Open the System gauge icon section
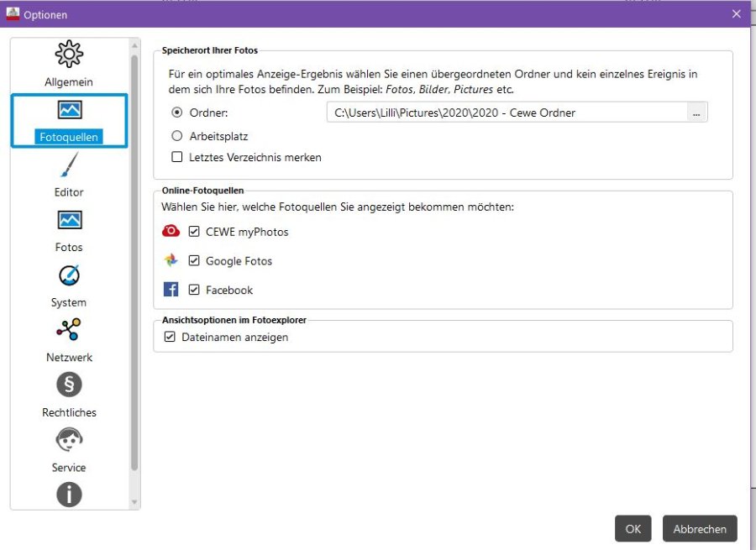 69,275
